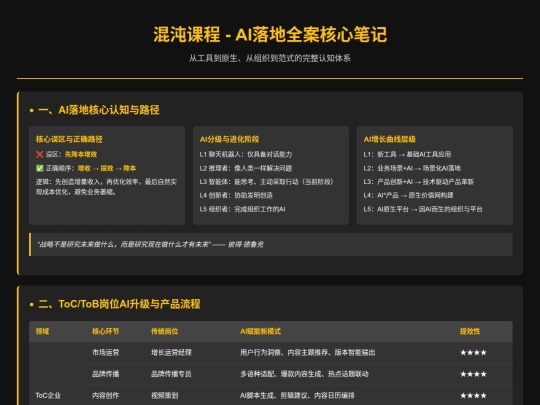Click the green checkmark icon beside 正确顺序
Image resolution: width=540 pixels, height=405 pixels.
tap(40, 168)
